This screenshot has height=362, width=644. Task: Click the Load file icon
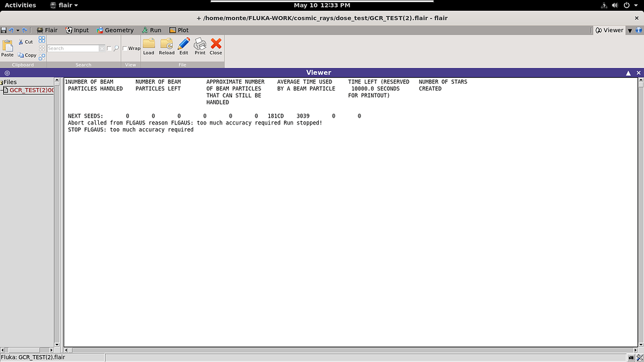[x=148, y=46]
